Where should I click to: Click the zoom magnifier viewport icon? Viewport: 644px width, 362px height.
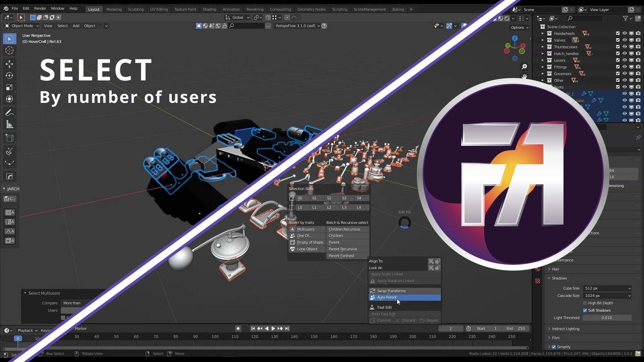524,67
